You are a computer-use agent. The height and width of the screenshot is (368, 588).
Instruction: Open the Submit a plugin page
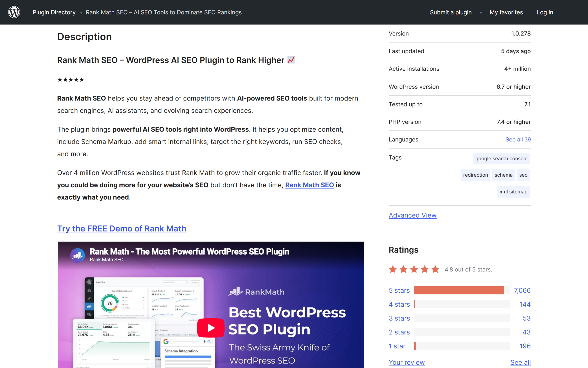click(x=451, y=12)
